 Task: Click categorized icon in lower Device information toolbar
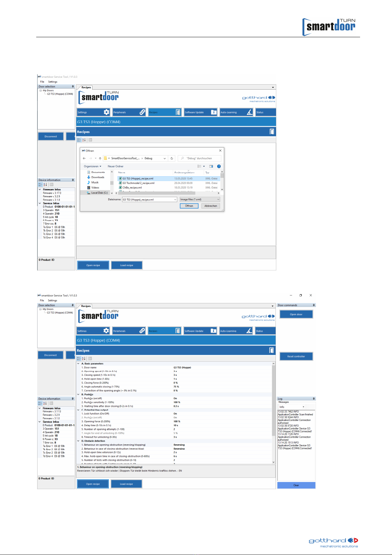point(40,403)
